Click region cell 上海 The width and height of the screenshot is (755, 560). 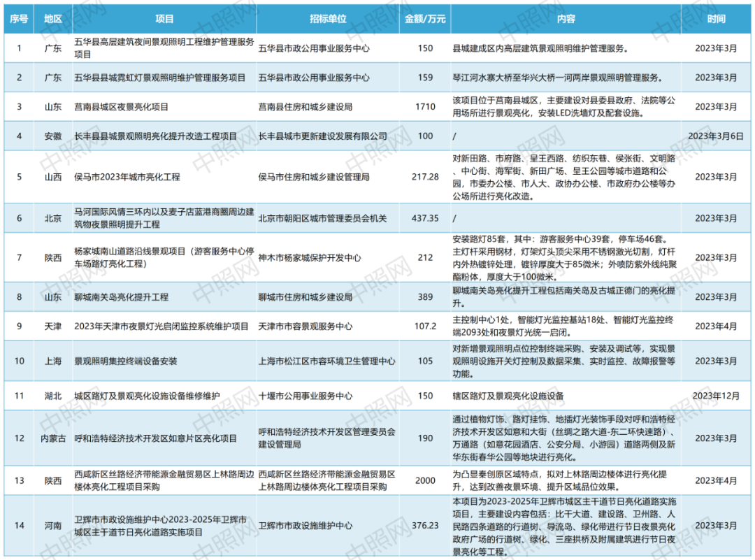(53, 361)
